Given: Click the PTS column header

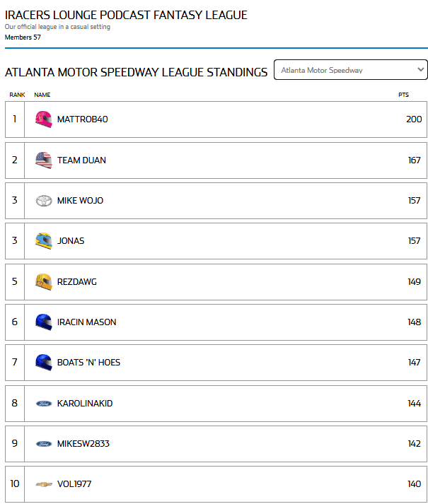Looking at the screenshot, I should [403, 95].
